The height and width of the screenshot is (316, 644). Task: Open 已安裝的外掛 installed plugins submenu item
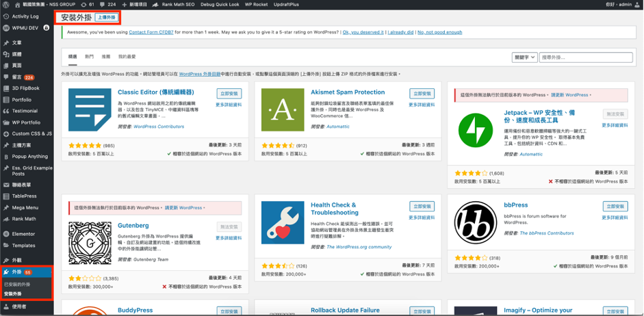(x=17, y=285)
